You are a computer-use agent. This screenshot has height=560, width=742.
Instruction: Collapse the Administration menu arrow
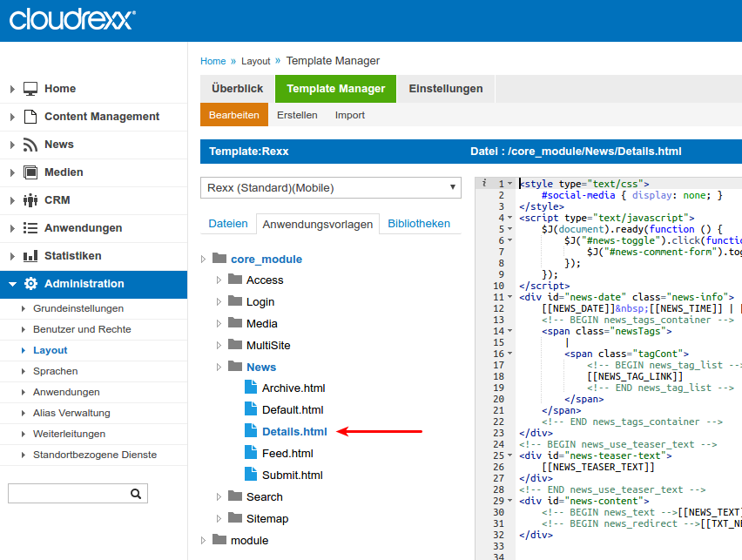pos(12,284)
